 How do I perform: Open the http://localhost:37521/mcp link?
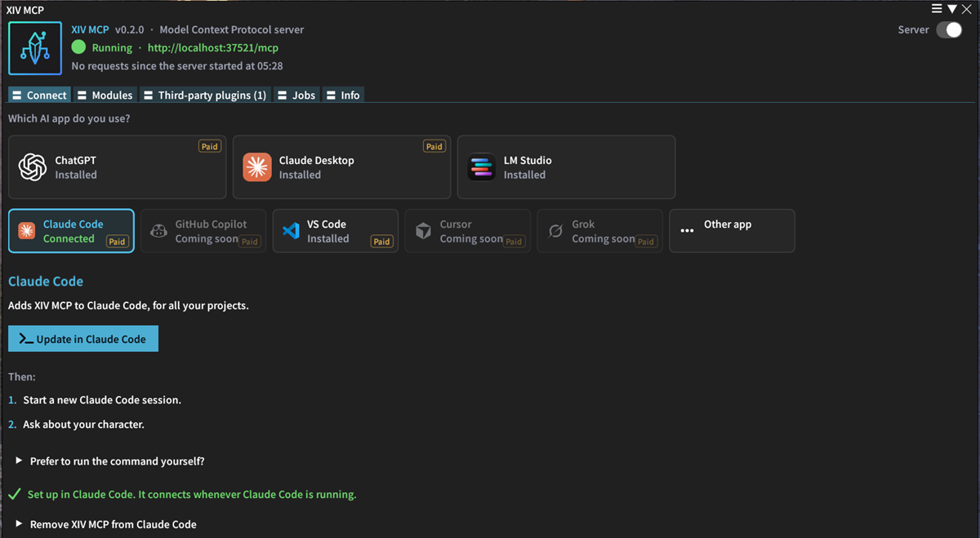[x=213, y=48]
